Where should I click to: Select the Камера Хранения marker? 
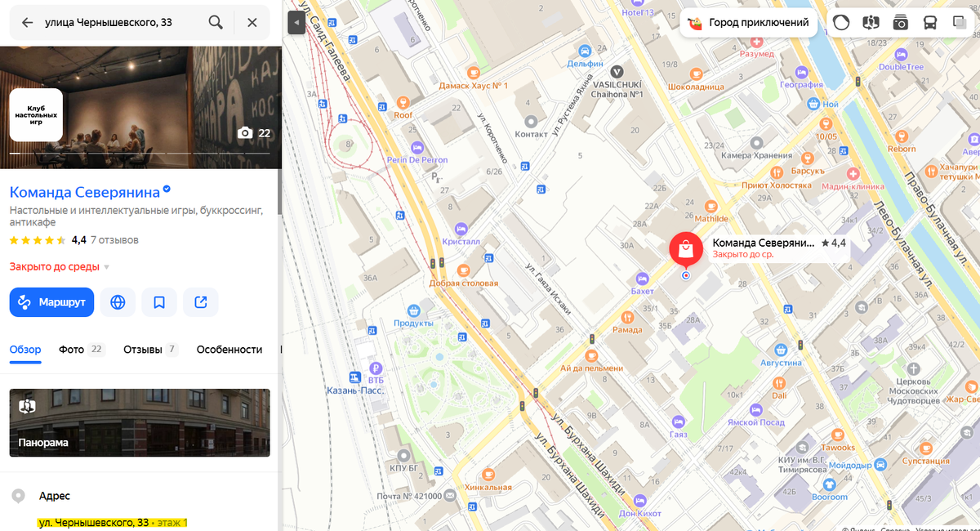pos(757,141)
